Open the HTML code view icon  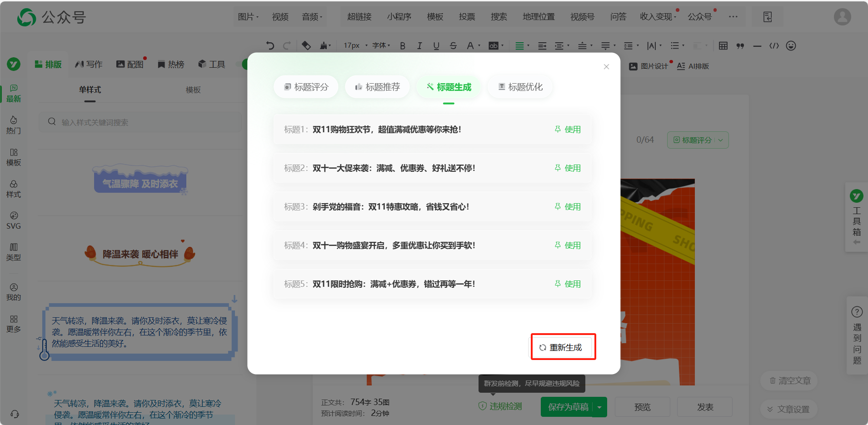tap(774, 46)
